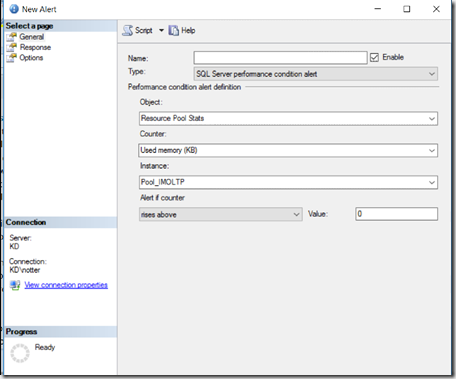This screenshot has width=456, height=379.
Task: Click the Response page icon
Action: pos(11,47)
